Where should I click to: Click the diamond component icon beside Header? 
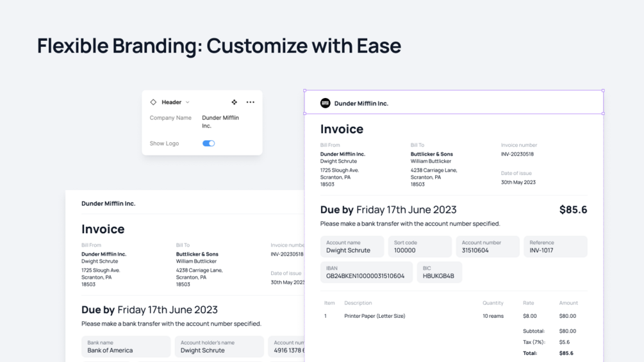pos(153,103)
